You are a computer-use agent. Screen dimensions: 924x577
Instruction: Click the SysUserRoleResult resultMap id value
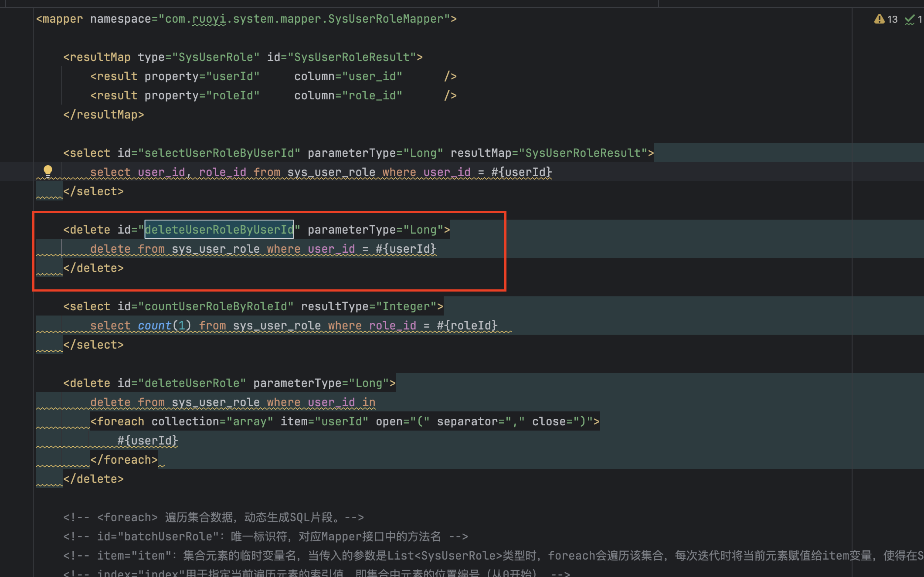click(x=351, y=57)
